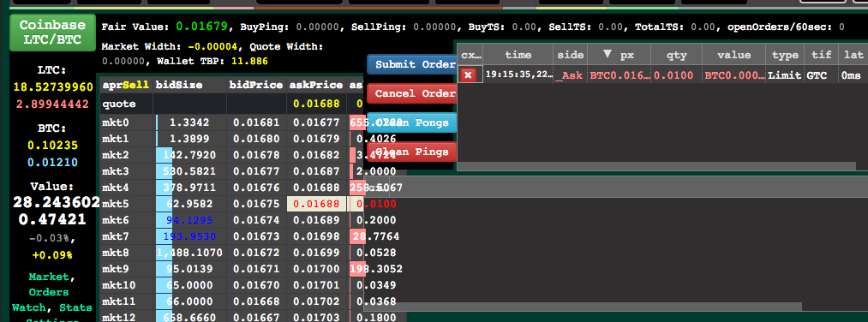The height and width of the screenshot is (322, 868).
Task: Click mkt11 ask price 0.01702
Action: 316,301
